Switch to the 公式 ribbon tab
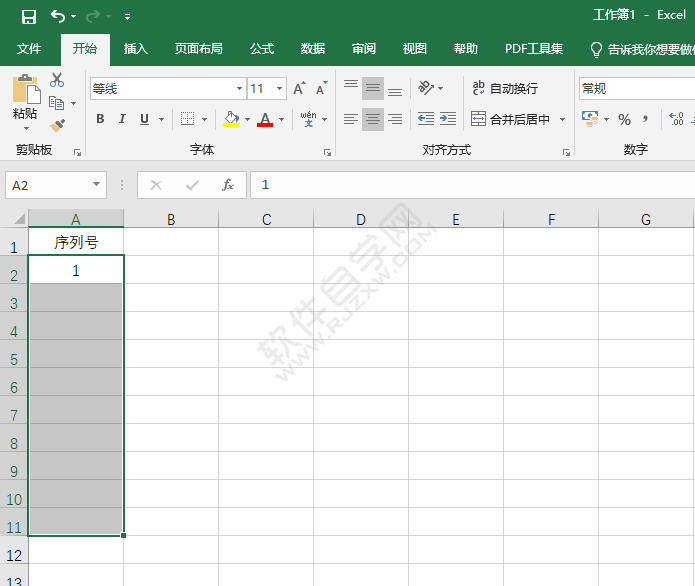Image resolution: width=695 pixels, height=586 pixels. click(x=262, y=49)
